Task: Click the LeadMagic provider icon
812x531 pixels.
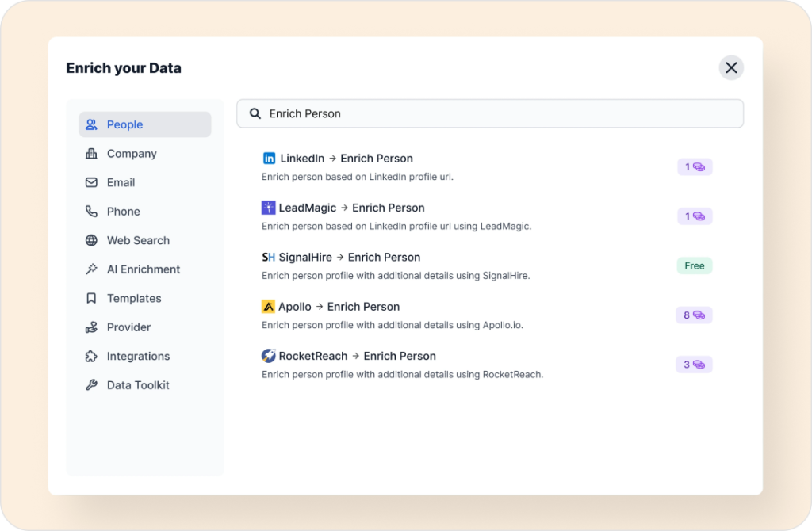Action: (268, 208)
